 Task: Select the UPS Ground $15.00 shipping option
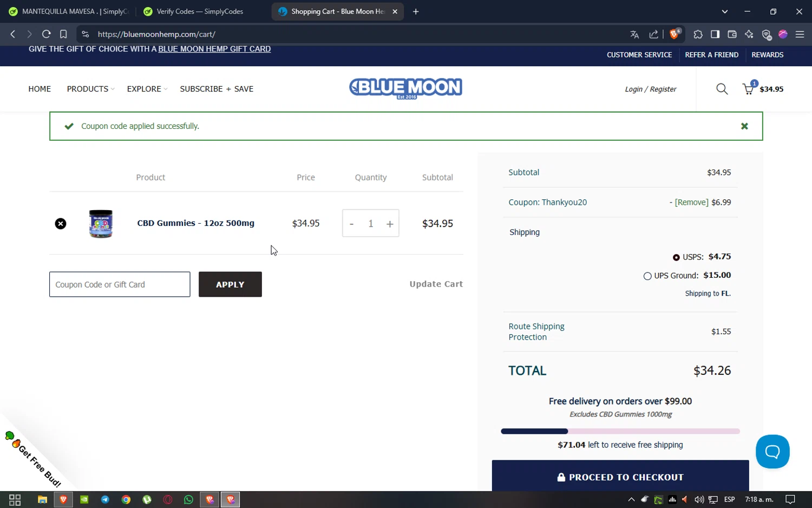coord(647,276)
